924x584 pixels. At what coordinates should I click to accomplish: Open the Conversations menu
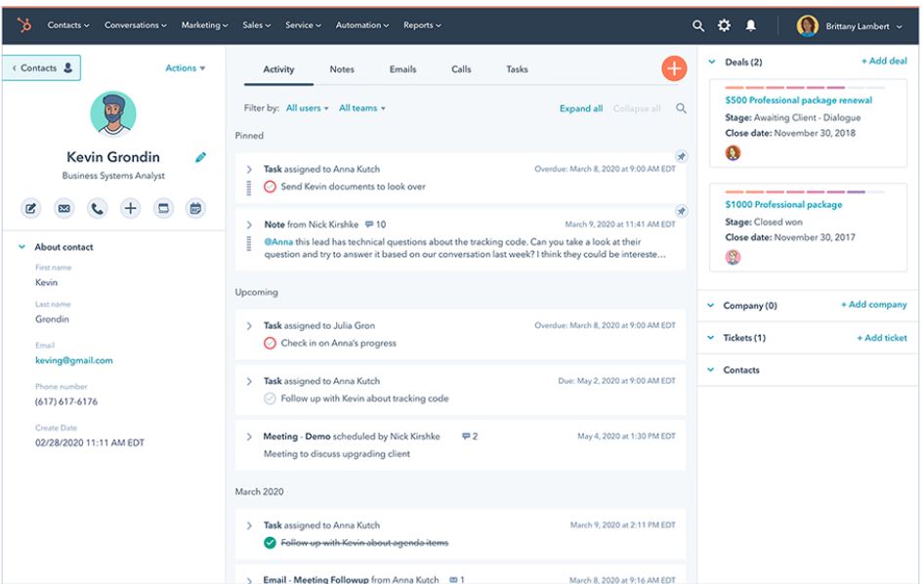click(136, 25)
